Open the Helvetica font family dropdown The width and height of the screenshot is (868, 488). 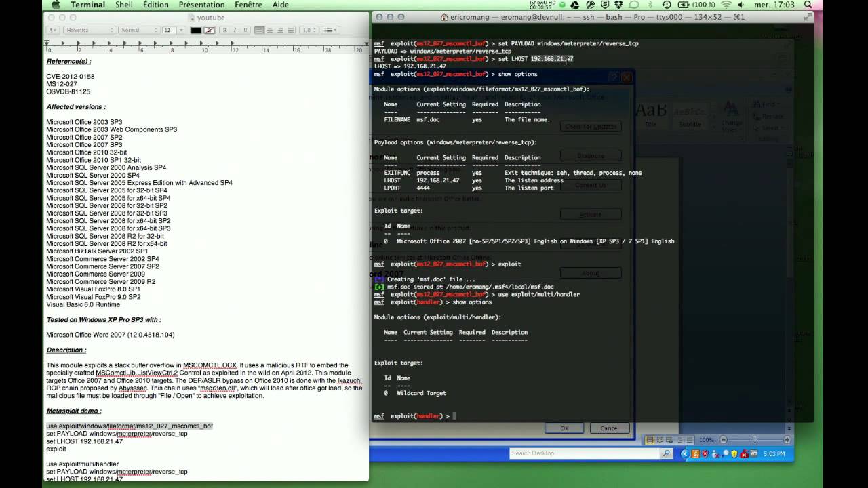(90, 30)
